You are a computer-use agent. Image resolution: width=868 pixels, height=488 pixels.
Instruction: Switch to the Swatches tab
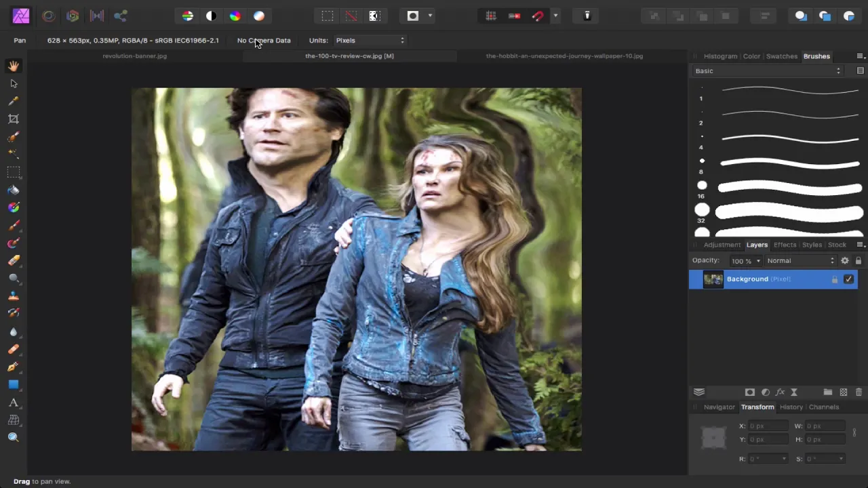point(782,56)
